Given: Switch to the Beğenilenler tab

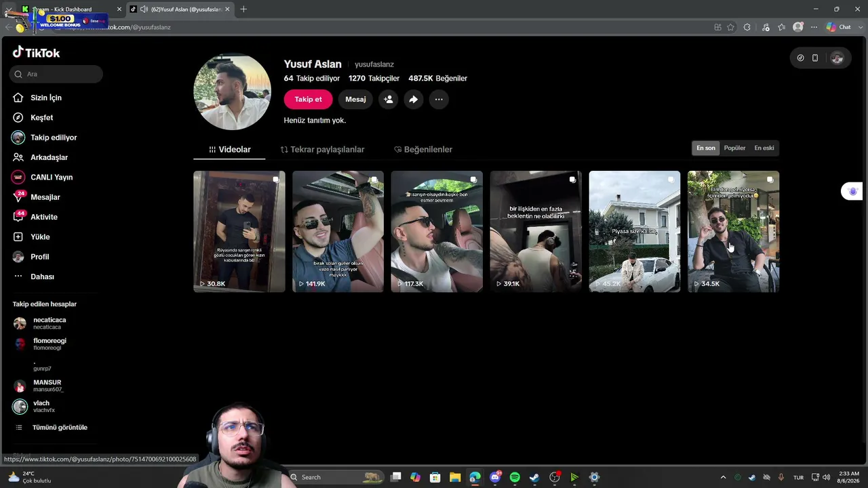Looking at the screenshot, I should pos(423,150).
